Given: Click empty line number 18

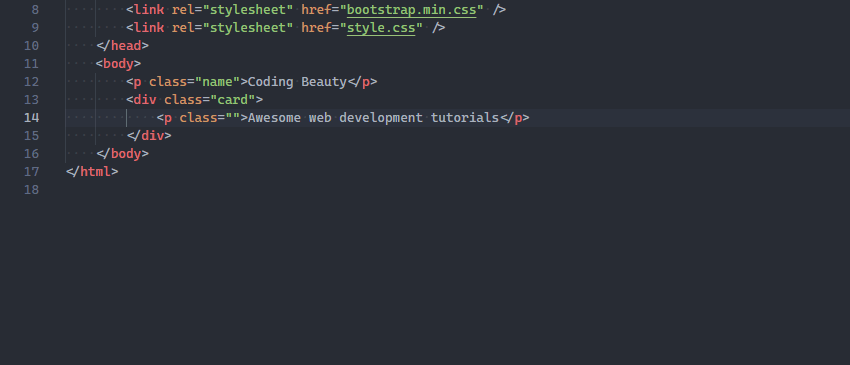Looking at the screenshot, I should pyautogui.click(x=31, y=189).
